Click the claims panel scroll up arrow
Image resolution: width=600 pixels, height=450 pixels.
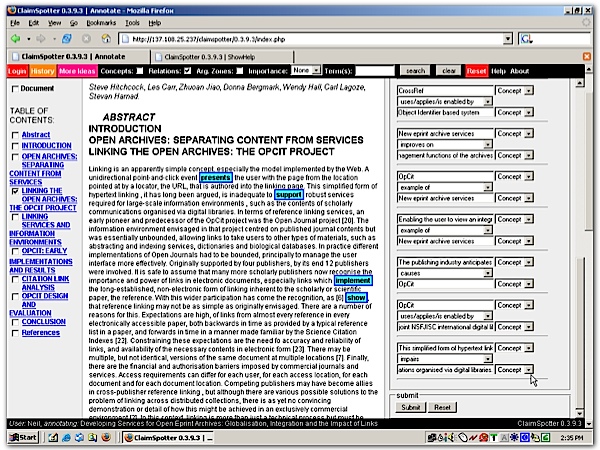click(580, 83)
